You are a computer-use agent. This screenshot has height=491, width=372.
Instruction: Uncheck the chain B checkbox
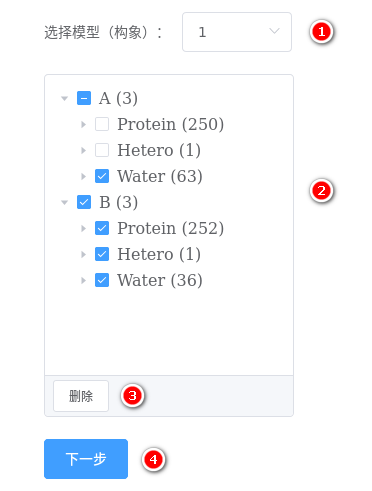click(x=84, y=202)
